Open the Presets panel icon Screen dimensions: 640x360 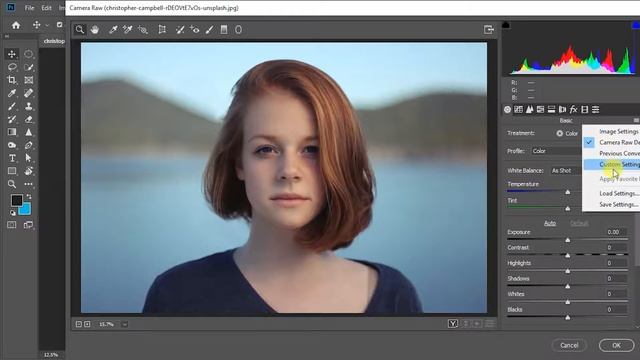point(596,109)
